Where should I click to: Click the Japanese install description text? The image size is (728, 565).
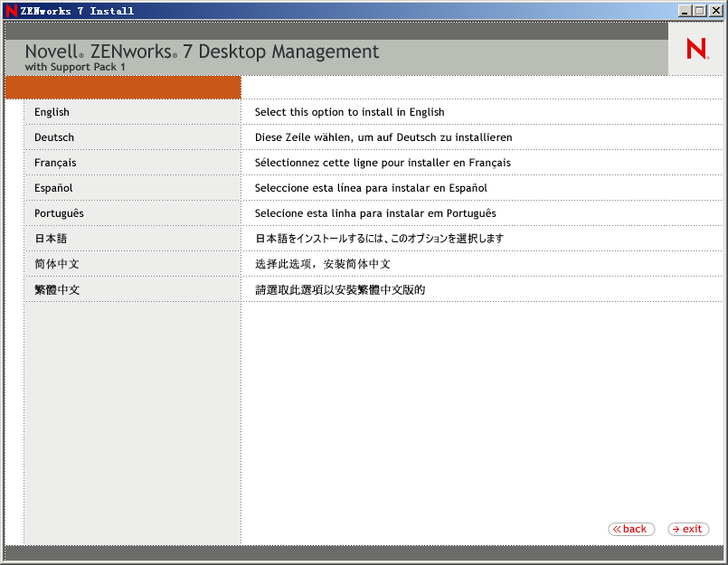[379, 239]
